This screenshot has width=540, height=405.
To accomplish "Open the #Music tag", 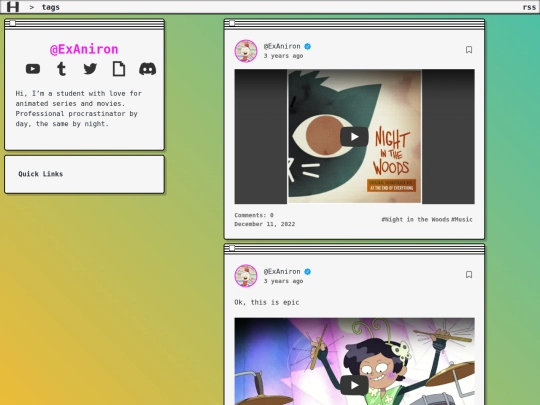I will coord(462,219).
